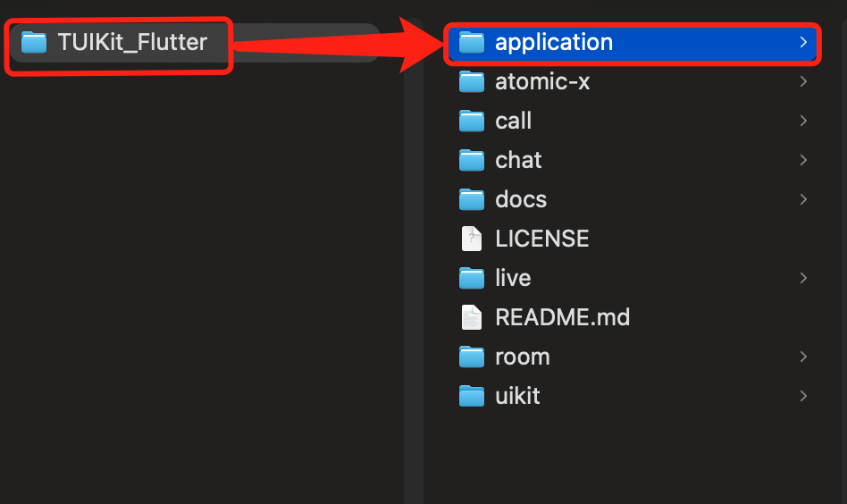Expand the chat folder chevron

803,161
